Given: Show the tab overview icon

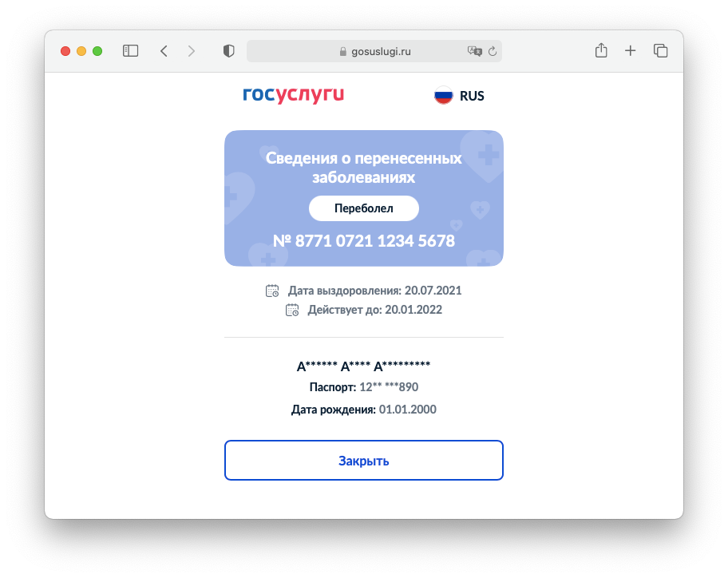Looking at the screenshot, I should pos(661,50).
